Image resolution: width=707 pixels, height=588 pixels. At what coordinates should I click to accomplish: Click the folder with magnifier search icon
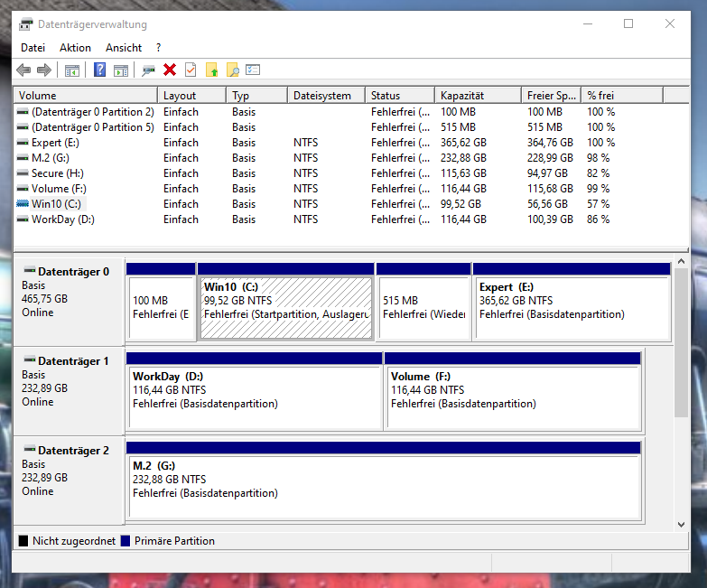tap(233, 70)
